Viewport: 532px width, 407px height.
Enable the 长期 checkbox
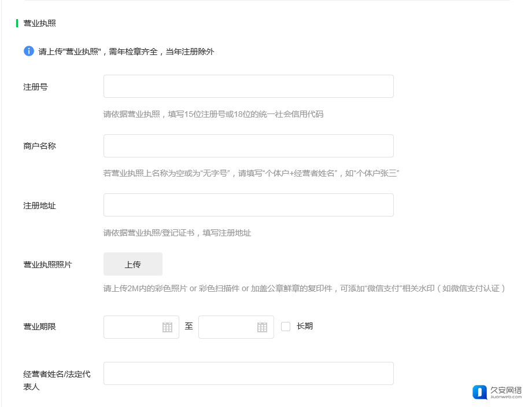pyautogui.click(x=286, y=327)
